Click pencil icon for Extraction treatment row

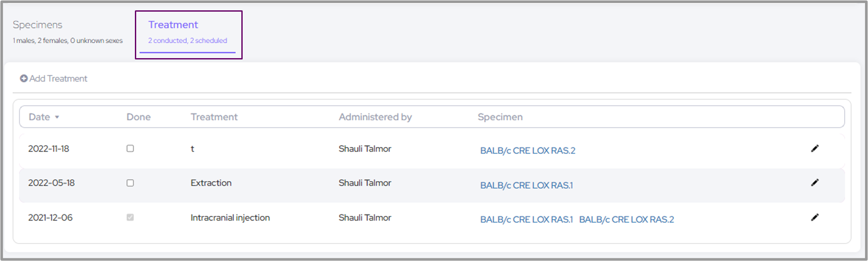(815, 183)
